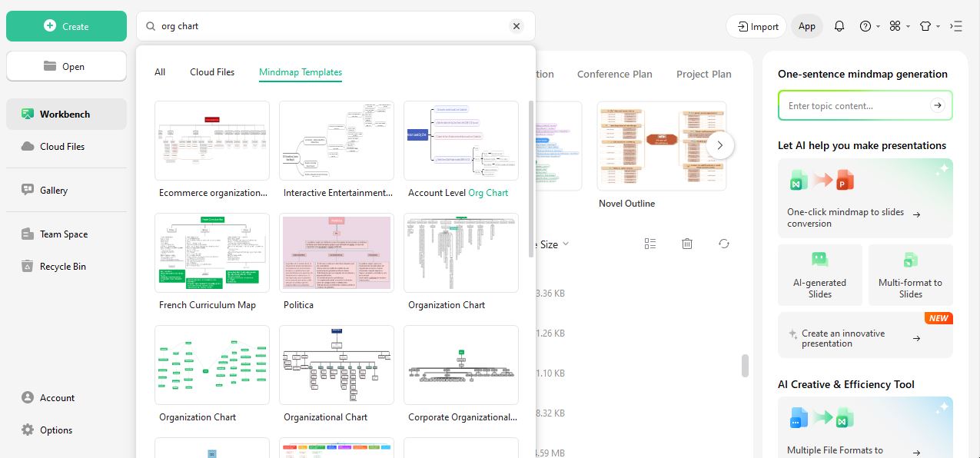The height and width of the screenshot is (458, 980).
Task: Open Corporate Organizational template thumbnail
Action: pos(461,365)
